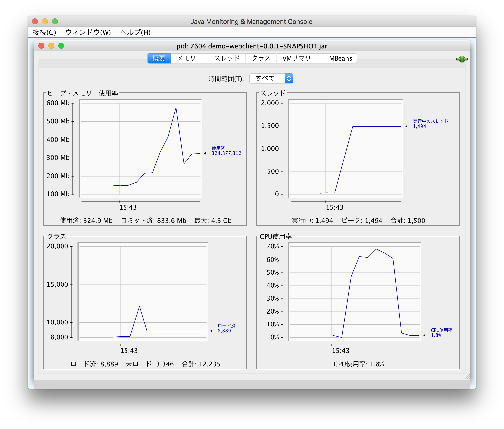Open the スレッド tab
Image resolution: width=504 pixels, height=429 pixels.
point(227,58)
